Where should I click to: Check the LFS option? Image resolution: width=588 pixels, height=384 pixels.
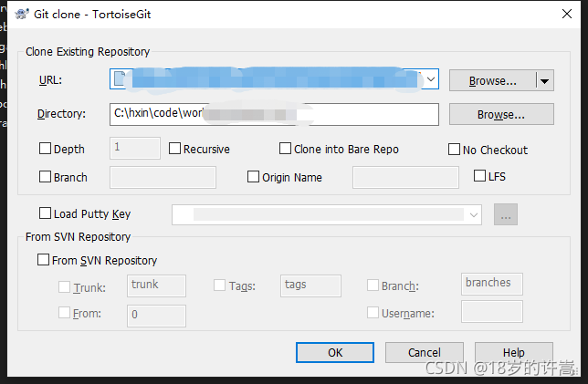pos(479,176)
